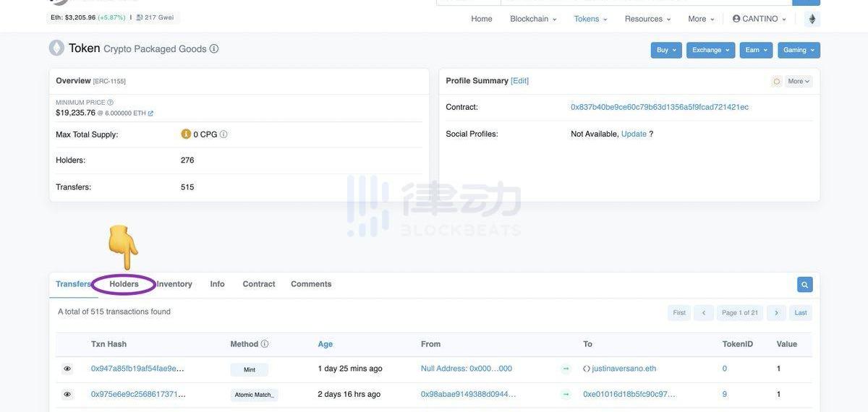This screenshot has height=412, width=868.
Task: Click the Method column help icon
Action: tap(265, 344)
